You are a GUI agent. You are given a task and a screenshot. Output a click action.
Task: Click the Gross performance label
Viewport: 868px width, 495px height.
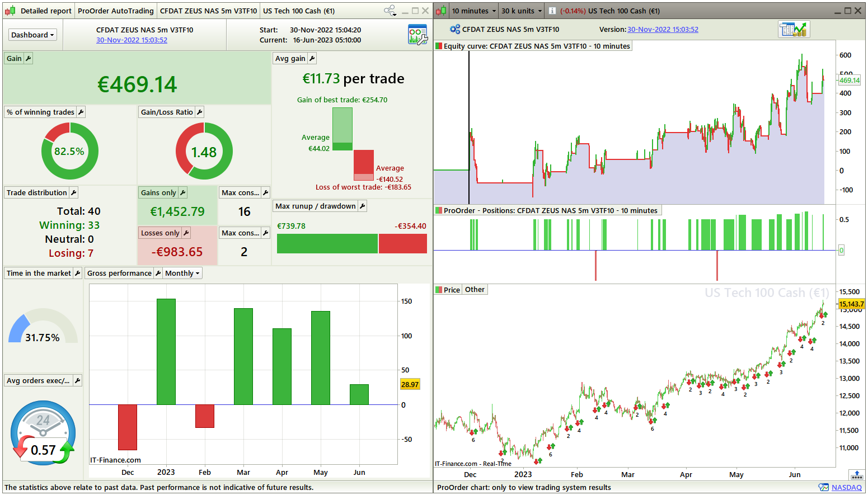pyautogui.click(x=119, y=273)
